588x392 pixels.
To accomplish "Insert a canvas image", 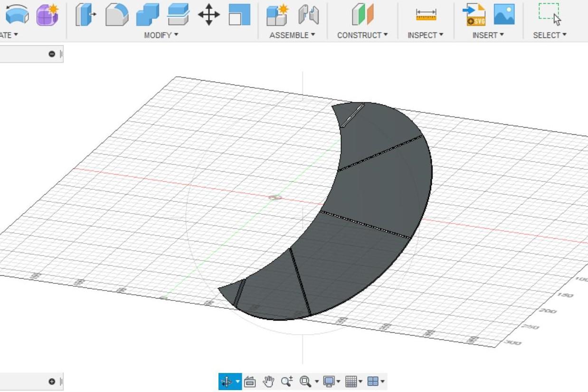I will tap(504, 15).
